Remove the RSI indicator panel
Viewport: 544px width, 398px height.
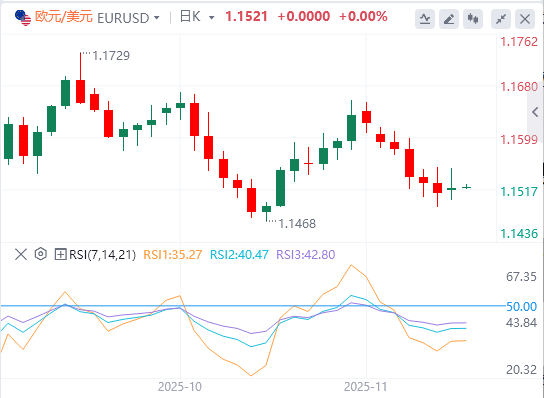21,254
